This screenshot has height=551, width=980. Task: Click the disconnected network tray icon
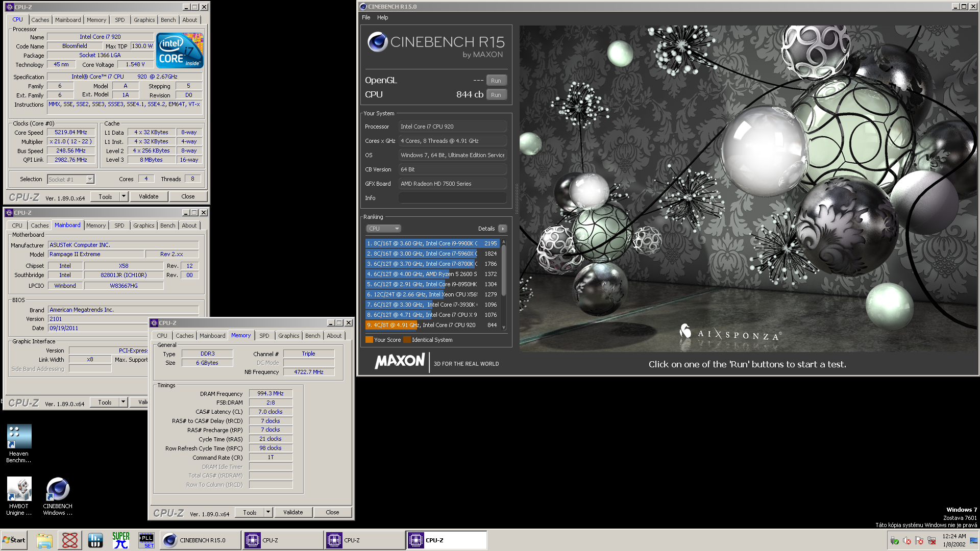pyautogui.click(x=932, y=541)
